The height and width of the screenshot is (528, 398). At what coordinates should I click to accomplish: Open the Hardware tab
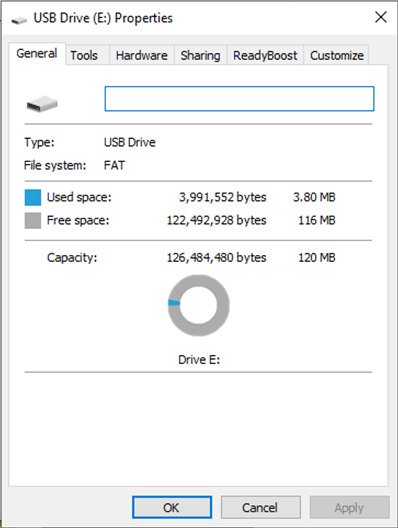tap(142, 55)
